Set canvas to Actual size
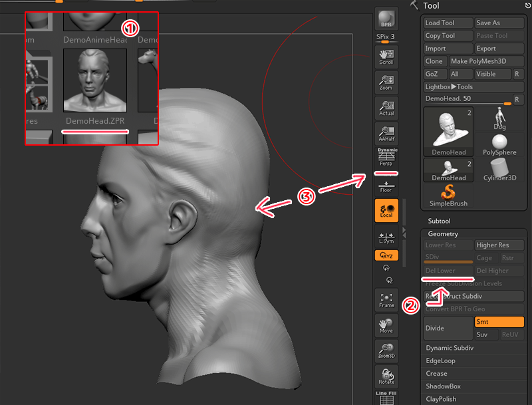This screenshot has width=532, height=405. click(386, 108)
